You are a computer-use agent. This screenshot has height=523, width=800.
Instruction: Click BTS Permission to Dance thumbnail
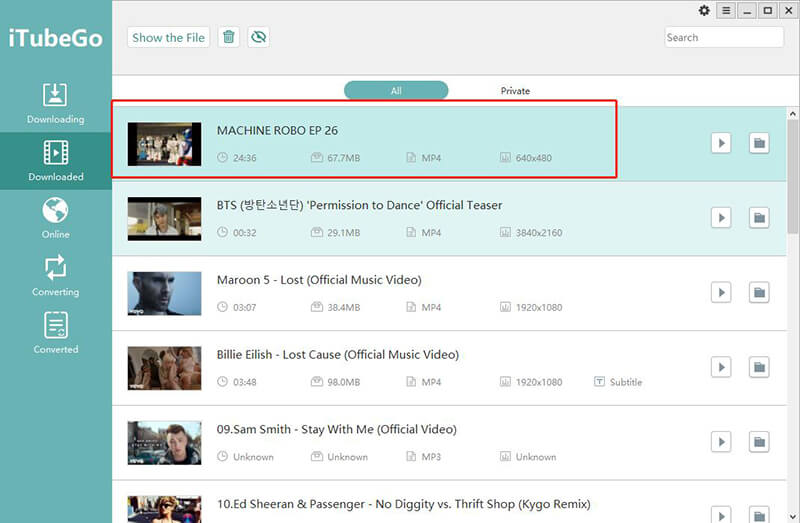pyautogui.click(x=164, y=218)
